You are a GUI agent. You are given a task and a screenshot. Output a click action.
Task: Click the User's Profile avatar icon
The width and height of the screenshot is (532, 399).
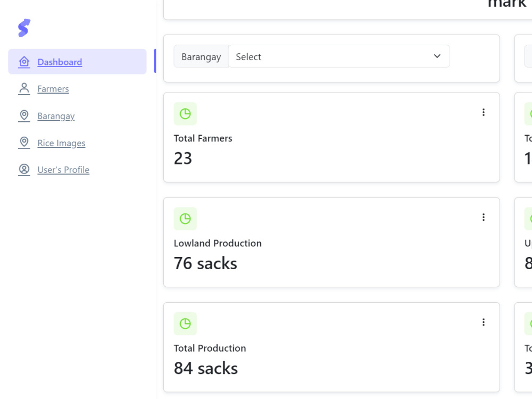point(24,169)
